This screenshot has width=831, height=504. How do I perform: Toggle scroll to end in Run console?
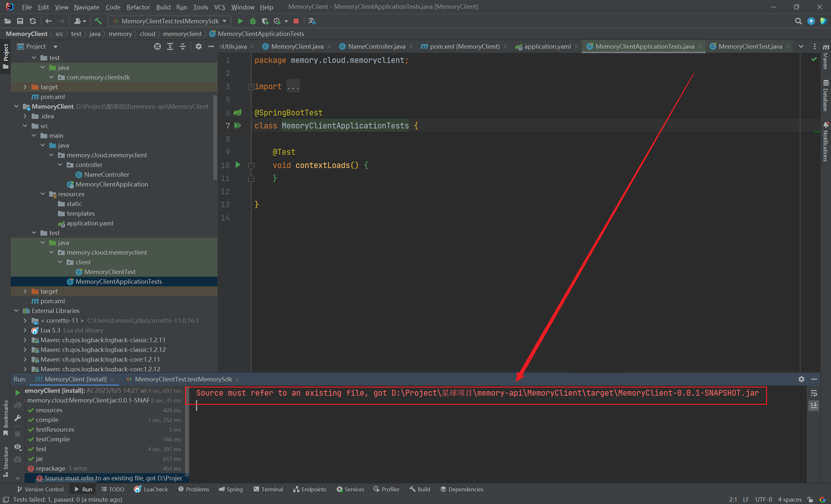tap(813, 406)
